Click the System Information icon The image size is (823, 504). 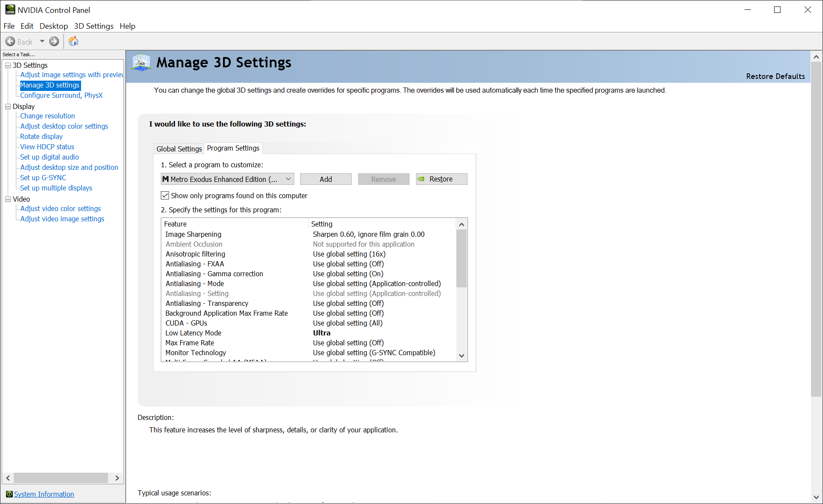(9, 494)
